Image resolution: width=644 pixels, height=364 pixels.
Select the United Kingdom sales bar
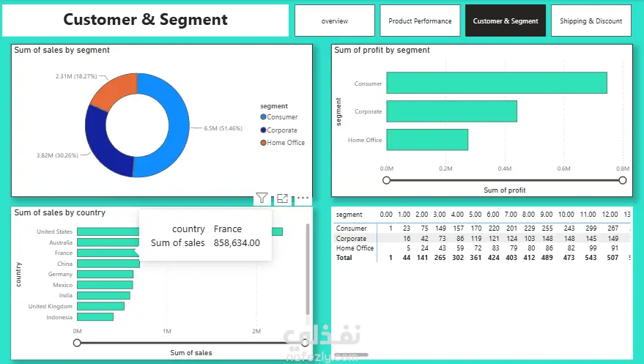coord(100,306)
